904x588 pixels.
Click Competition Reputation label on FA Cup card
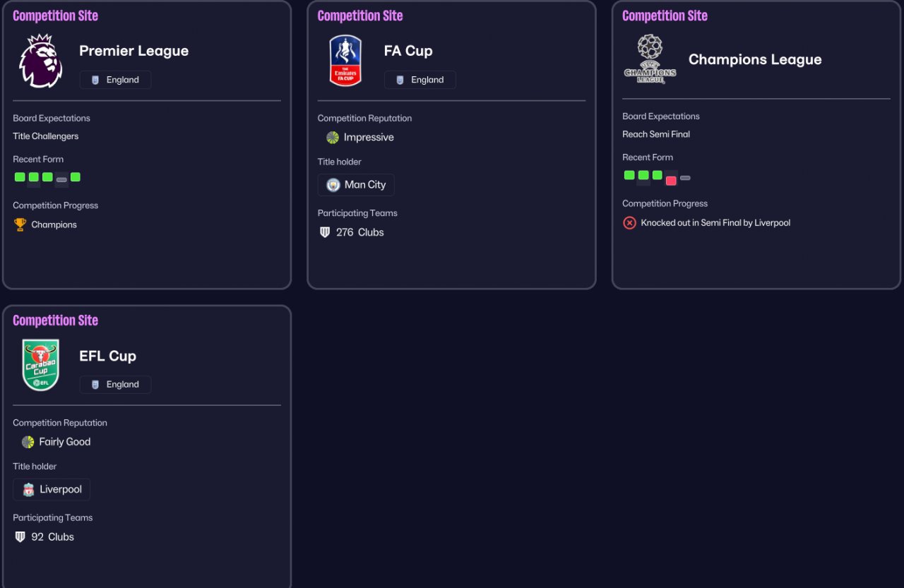click(x=364, y=118)
